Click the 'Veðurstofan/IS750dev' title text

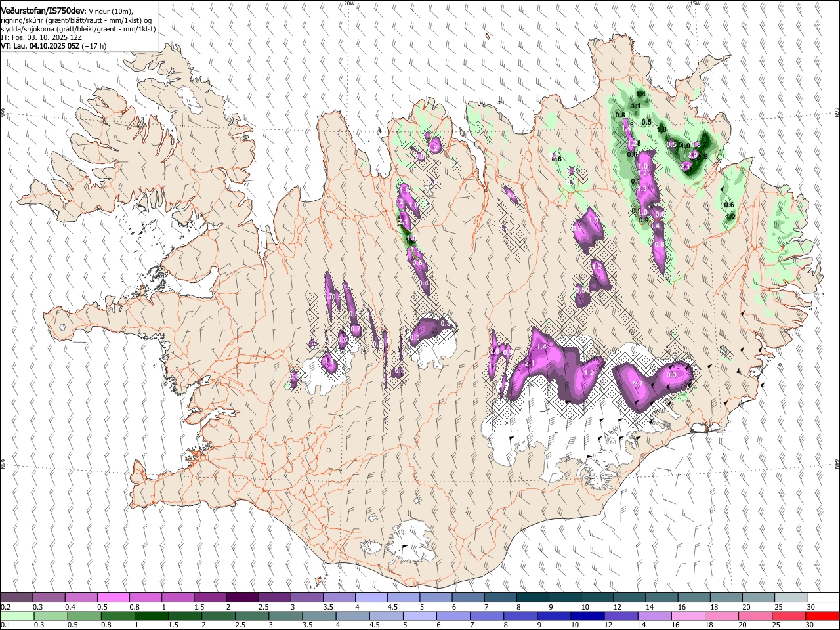point(43,10)
